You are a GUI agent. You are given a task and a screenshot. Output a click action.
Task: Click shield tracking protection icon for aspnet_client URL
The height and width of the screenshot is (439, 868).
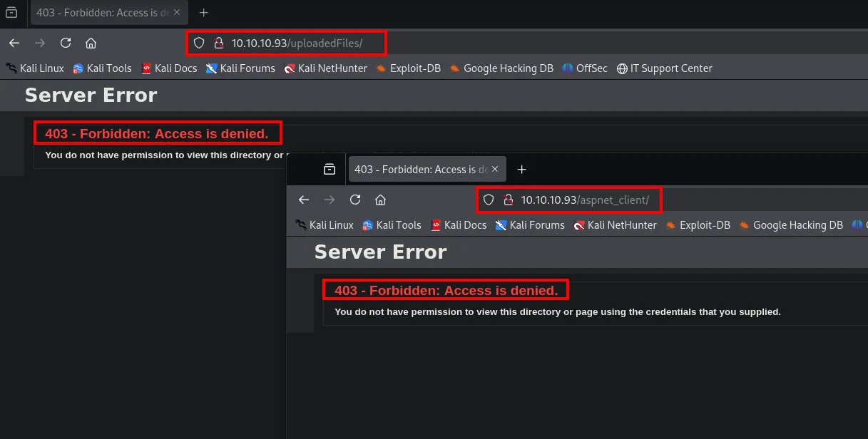(489, 200)
